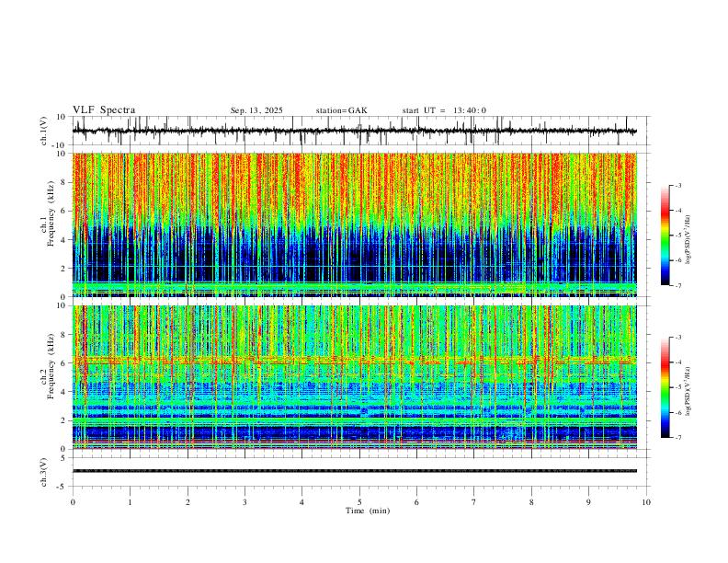This screenshot has height=563, width=728.
Task: Click time axis tick label "10" at far right
Action: tap(646, 502)
